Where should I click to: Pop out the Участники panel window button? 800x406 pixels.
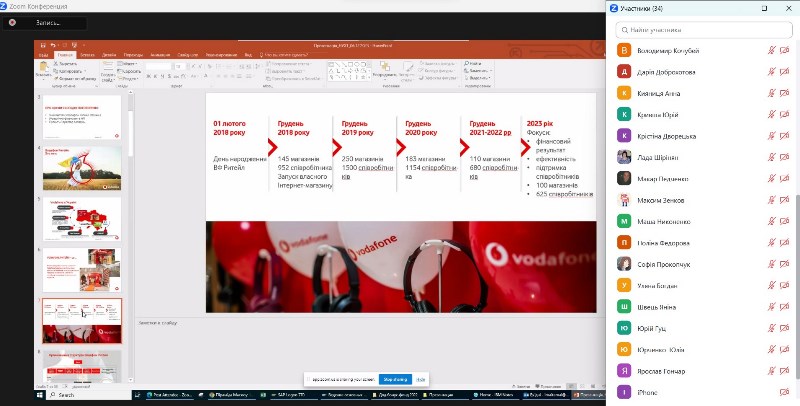764,8
